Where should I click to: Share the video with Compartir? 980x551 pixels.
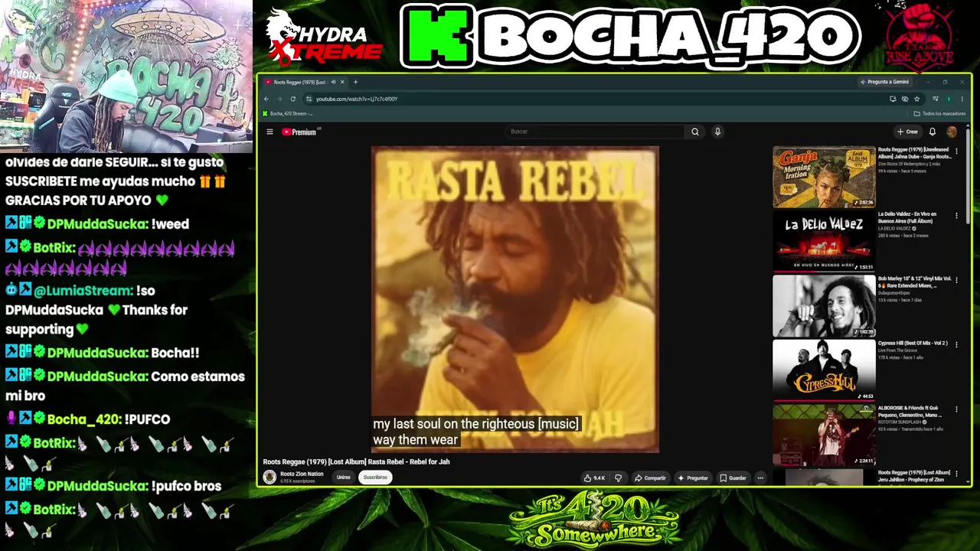[x=650, y=478]
